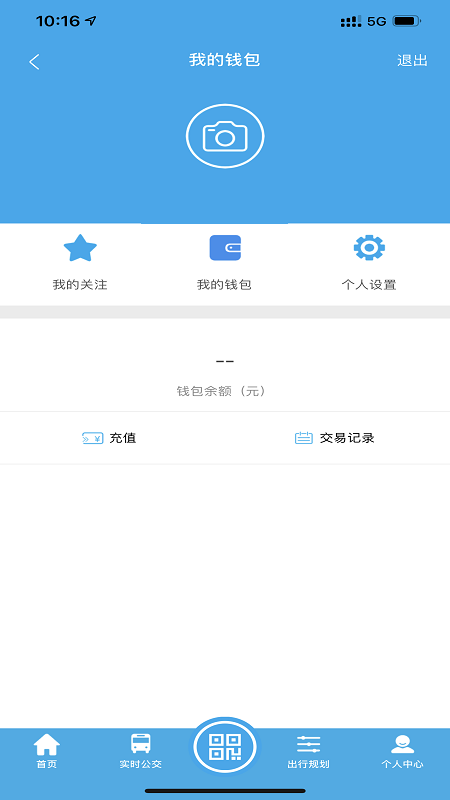The image size is (450, 800).
Task: Tap the 充值 recharge card icon
Action: coord(92,438)
